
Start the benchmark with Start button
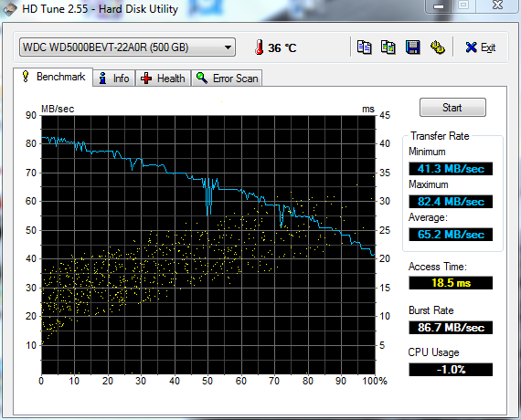coord(452,107)
